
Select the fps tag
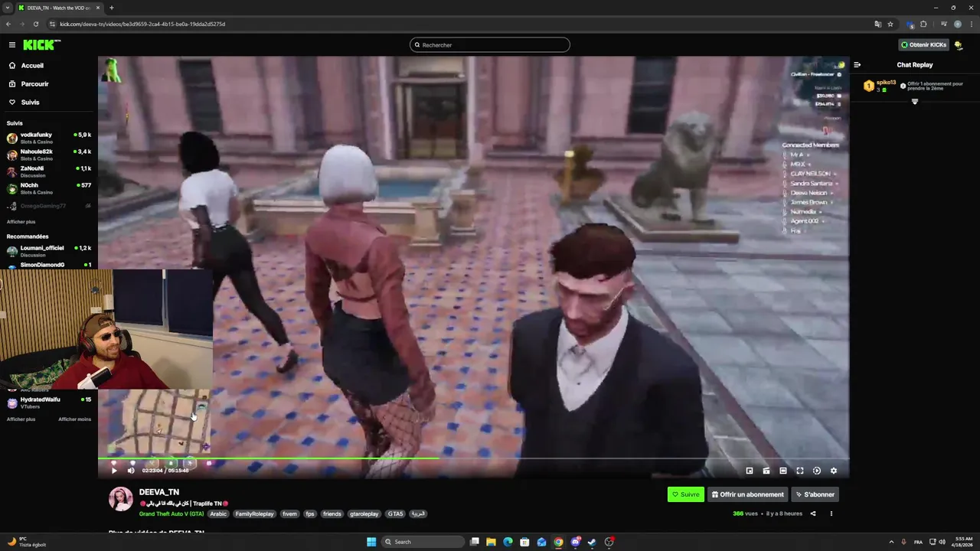310,514
